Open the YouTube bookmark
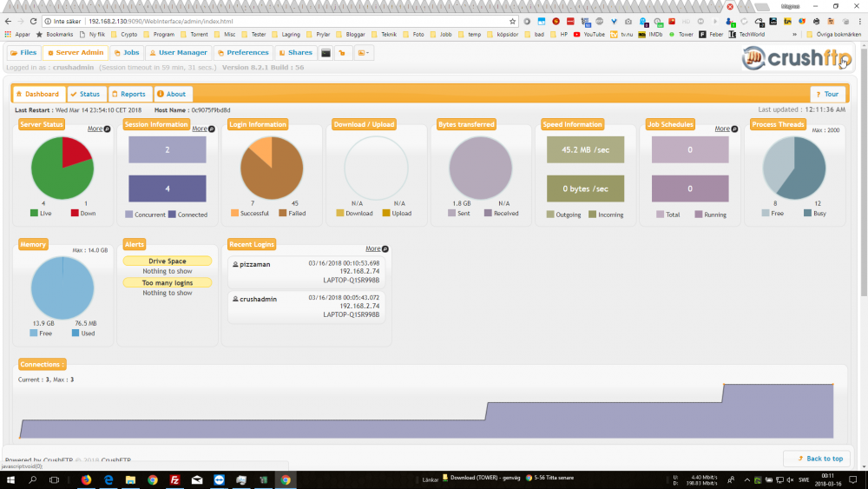This screenshot has height=489, width=868. point(589,35)
